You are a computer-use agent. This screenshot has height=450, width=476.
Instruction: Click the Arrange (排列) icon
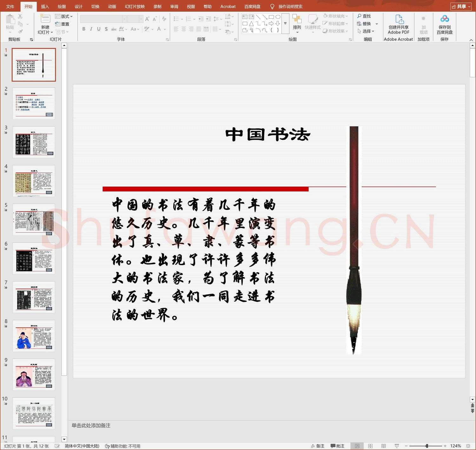pos(297,19)
